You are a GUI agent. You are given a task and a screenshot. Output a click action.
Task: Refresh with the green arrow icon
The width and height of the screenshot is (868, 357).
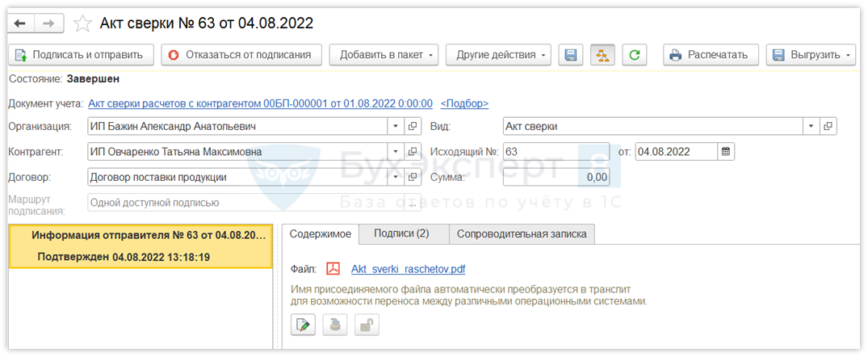tap(635, 55)
